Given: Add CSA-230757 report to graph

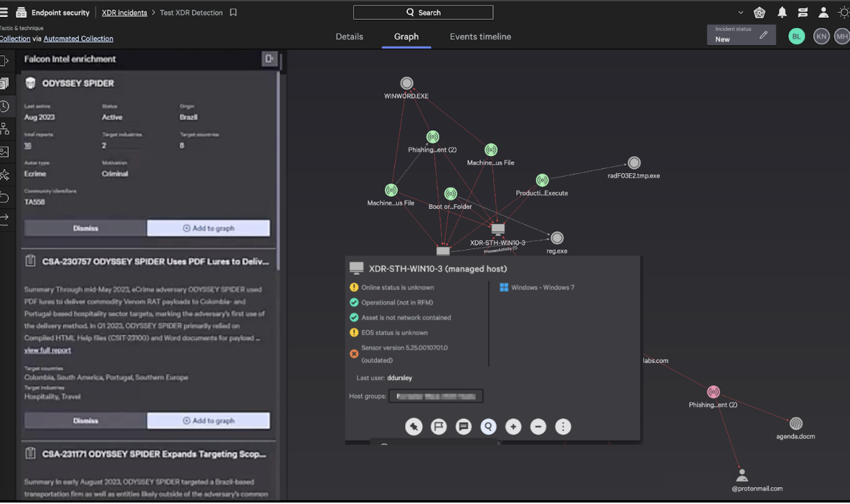Looking at the screenshot, I should [208, 420].
